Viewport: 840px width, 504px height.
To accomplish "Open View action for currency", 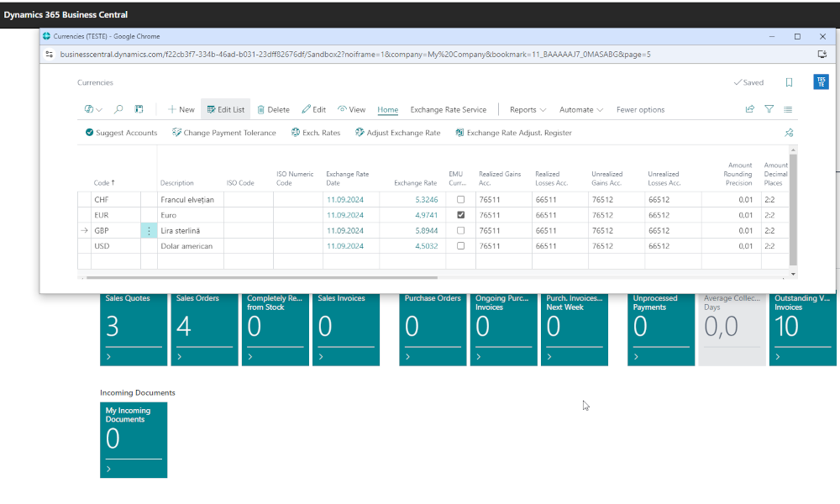I will pos(351,109).
